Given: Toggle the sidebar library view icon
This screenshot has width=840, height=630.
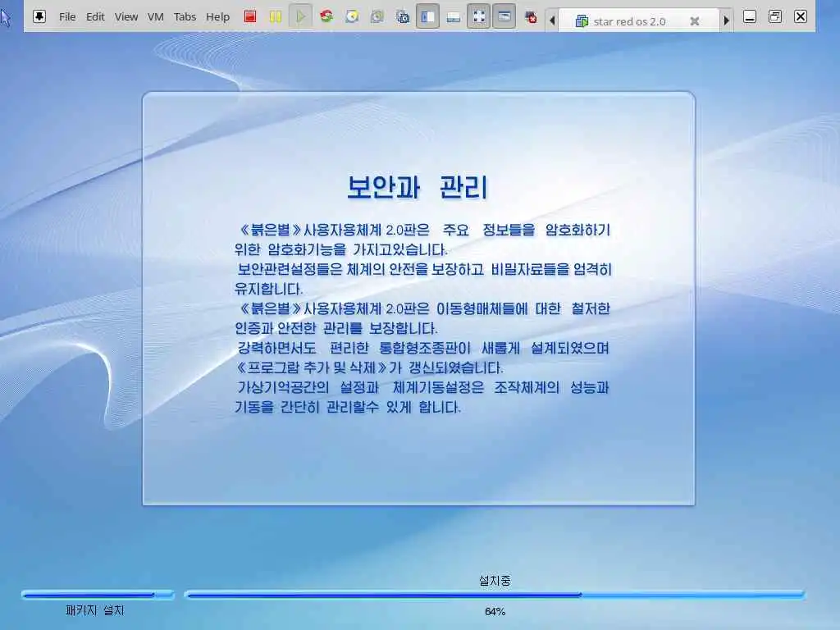Looking at the screenshot, I should pyautogui.click(x=427, y=16).
